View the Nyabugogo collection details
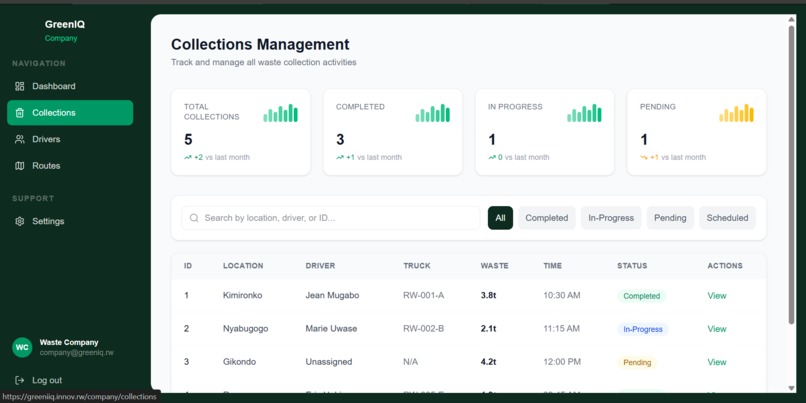Viewport: 806px width, 403px height. pyautogui.click(x=717, y=329)
